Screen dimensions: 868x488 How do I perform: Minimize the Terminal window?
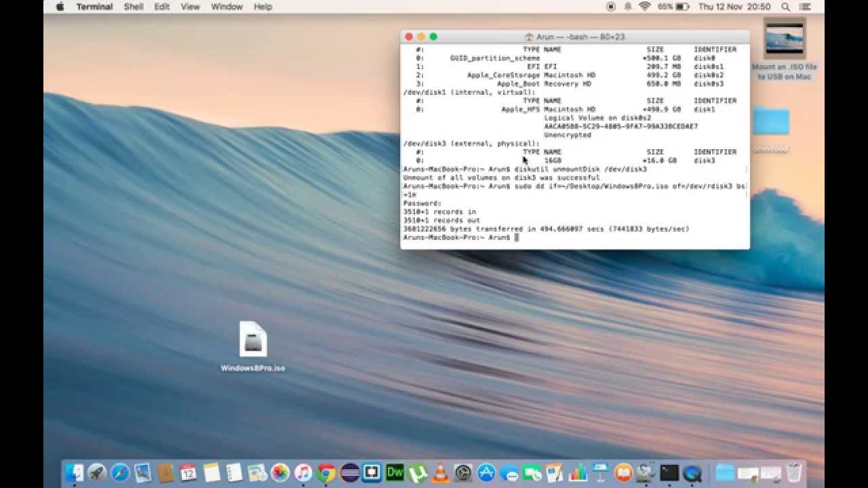tap(420, 37)
